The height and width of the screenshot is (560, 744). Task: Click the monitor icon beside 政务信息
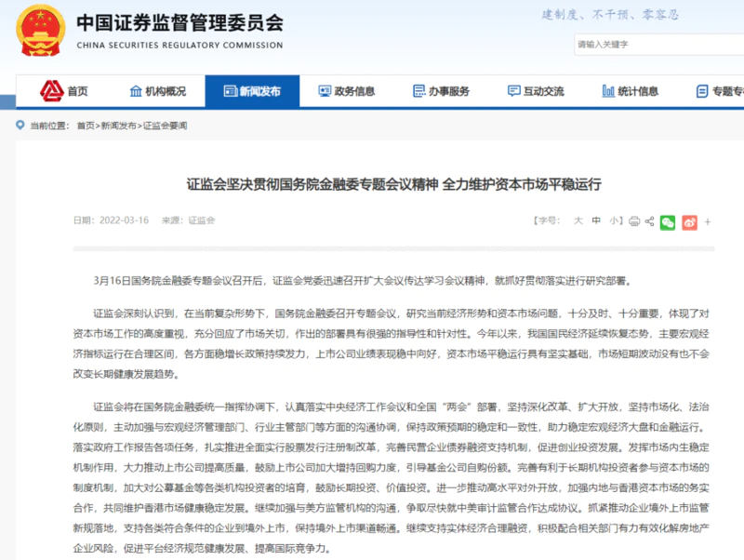coord(325,91)
